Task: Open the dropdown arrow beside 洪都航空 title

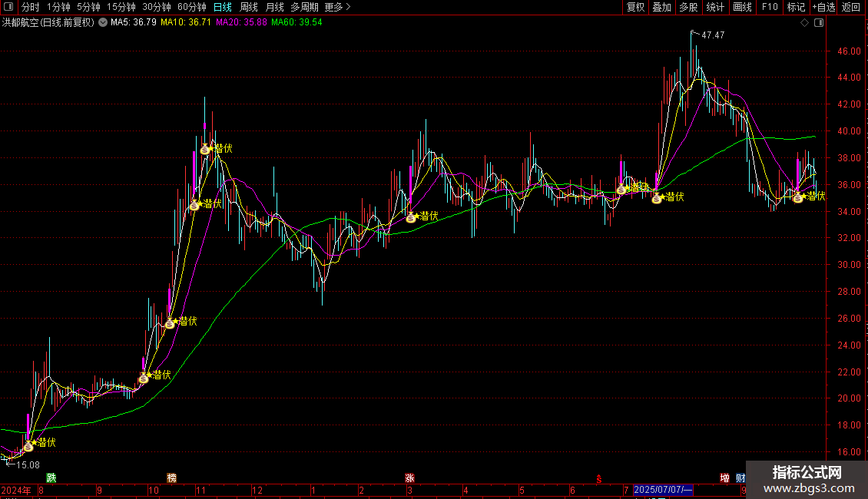Action: point(103,22)
